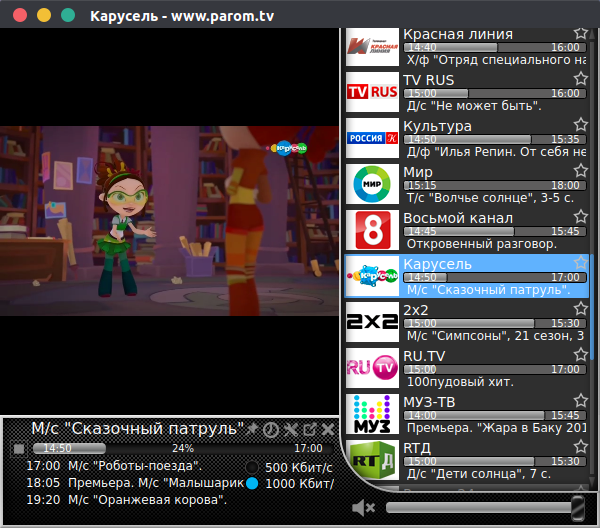This screenshot has width=600, height=528.
Task: Add Мир to favorites with its star
Action: pyautogui.click(x=580, y=170)
